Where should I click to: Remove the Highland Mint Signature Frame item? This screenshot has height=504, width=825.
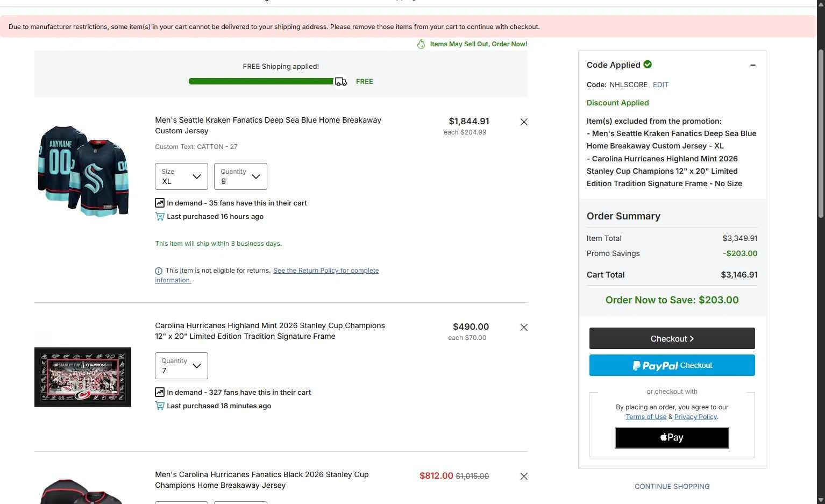tap(524, 328)
